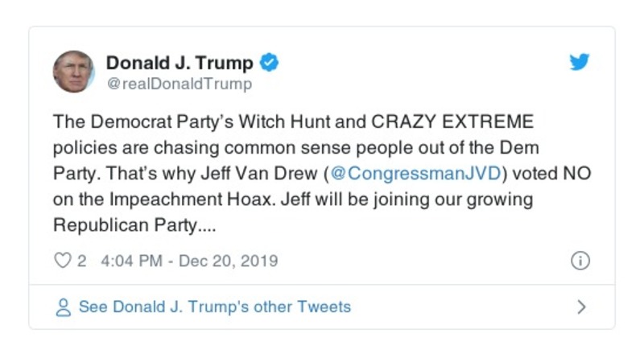Click the words "CRAZY EXTREME" in the tweet
Viewport: 644px width, 358px height.
tap(452, 123)
